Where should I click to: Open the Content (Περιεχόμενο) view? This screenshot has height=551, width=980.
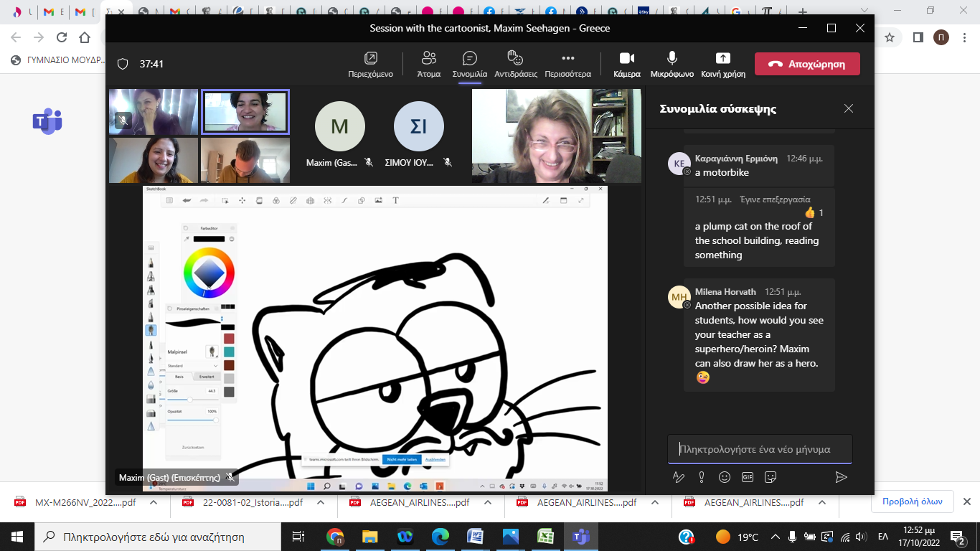pyautogui.click(x=370, y=64)
